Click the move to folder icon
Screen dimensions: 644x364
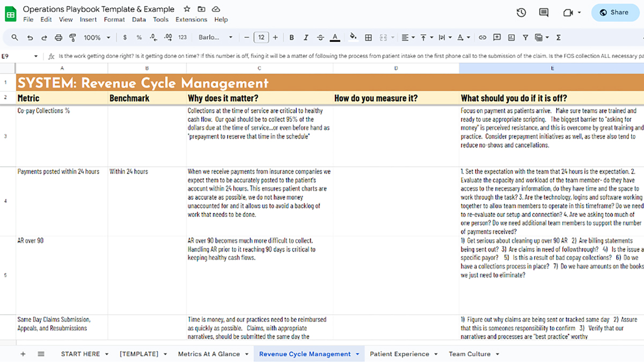coord(201,9)
